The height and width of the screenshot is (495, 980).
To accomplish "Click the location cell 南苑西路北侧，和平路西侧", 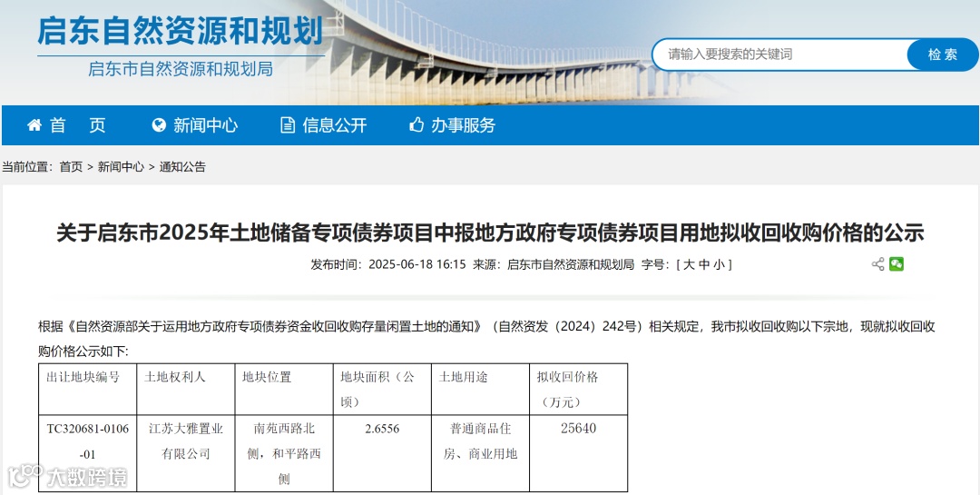I will [284, 454].
